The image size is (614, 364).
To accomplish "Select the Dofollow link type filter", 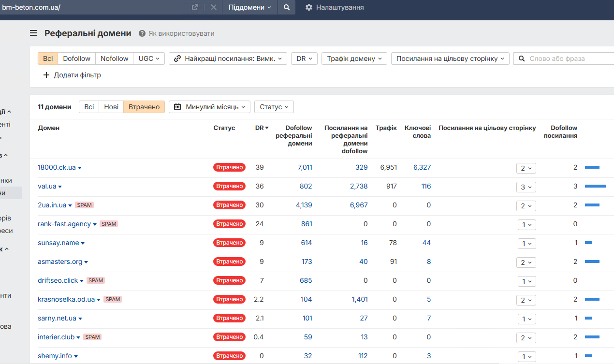I will [x=76, y=58].
